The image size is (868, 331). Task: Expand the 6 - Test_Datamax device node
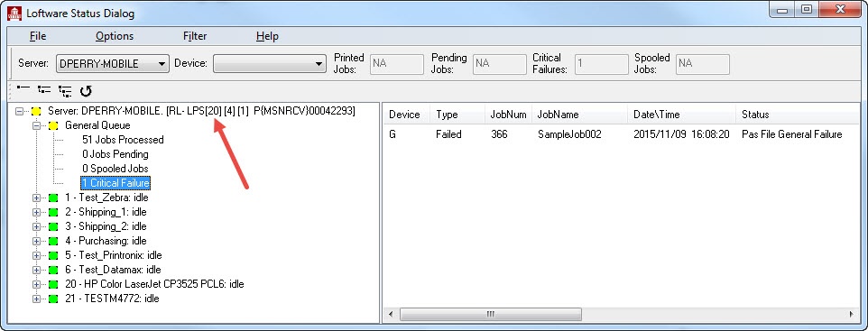coord(36,270)
